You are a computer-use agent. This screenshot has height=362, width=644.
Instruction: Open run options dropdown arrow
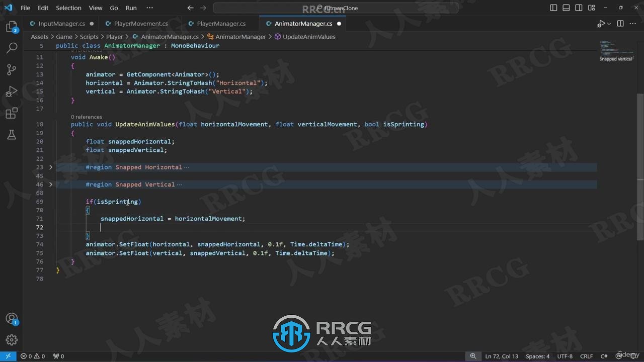[609, 24]
